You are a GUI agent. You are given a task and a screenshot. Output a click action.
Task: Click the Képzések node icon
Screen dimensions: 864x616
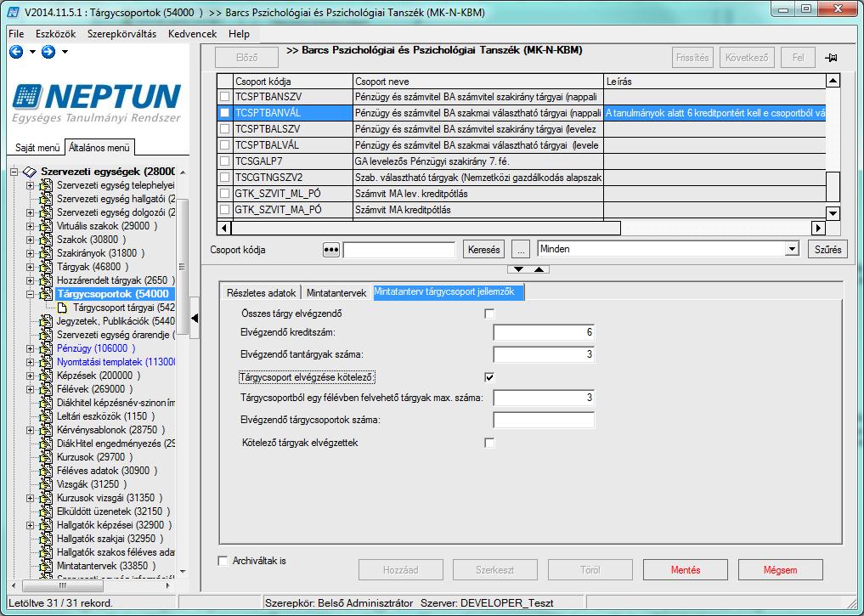[x=46, y=376]
